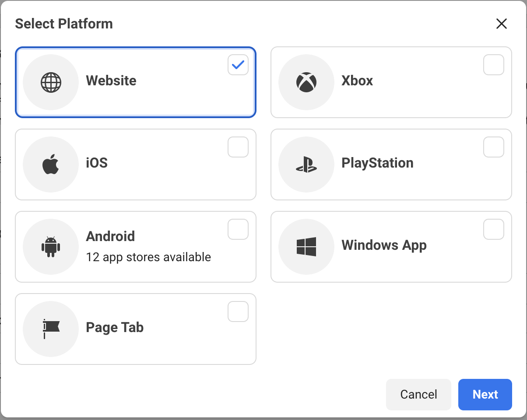Click the Website globe icon
This screenshot has height=420, width=527.
click(x=51, y=82)
